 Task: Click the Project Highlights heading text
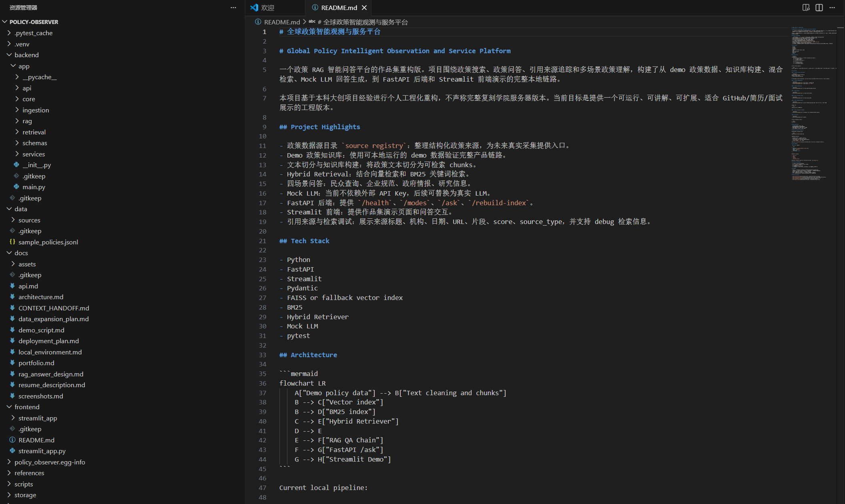click(x=325, y=127)
